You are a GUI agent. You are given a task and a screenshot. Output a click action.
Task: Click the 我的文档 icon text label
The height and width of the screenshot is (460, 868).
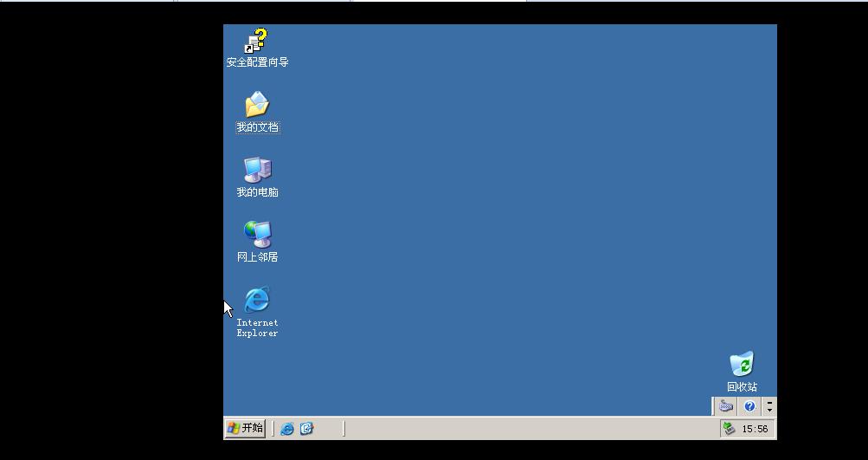[257, 127]
